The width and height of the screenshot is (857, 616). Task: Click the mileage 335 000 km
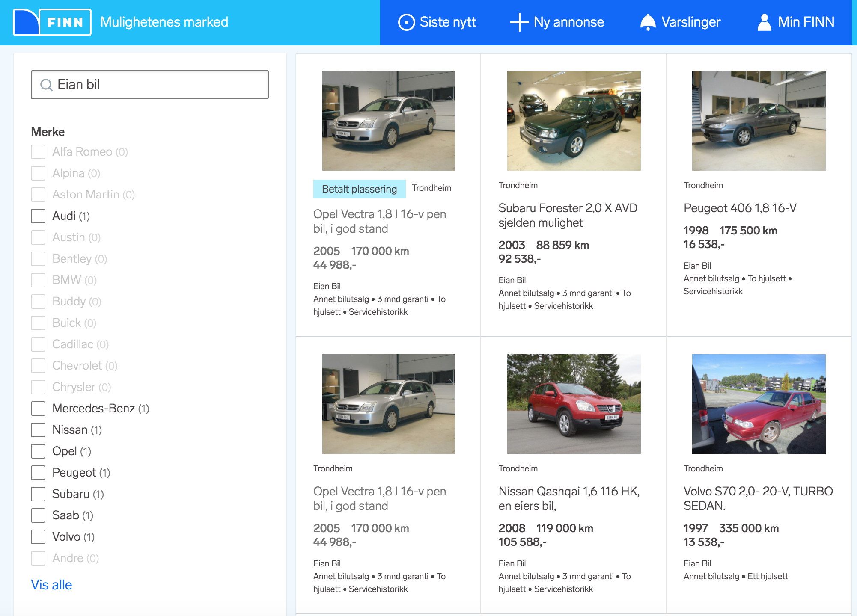point(749,528)
